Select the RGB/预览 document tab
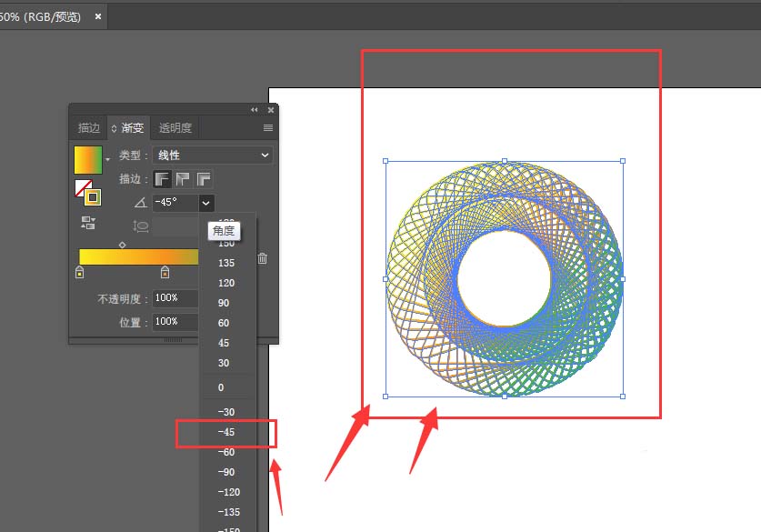 [40, 17]
